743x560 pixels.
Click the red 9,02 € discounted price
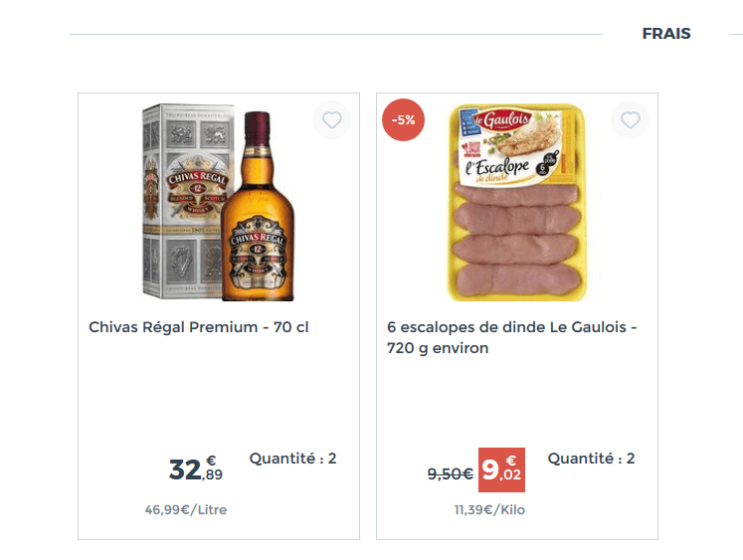pyautogui.click(x=501, y=469)
